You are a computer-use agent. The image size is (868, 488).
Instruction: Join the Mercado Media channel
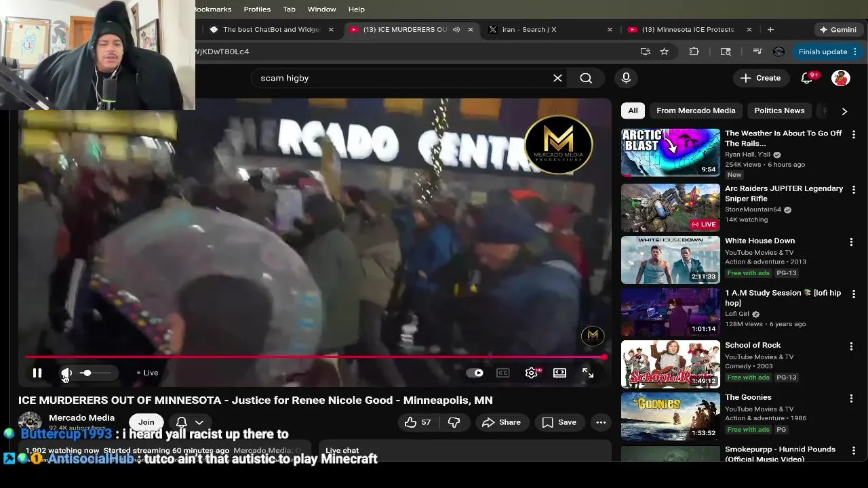pyautogui.click(x=146, y=422)
